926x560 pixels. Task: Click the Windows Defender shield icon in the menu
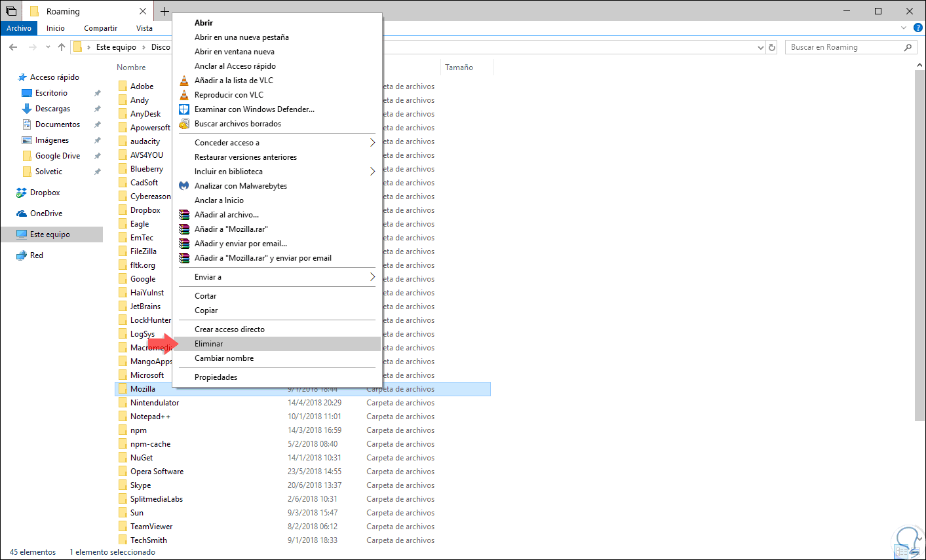(x=184, y=109)
